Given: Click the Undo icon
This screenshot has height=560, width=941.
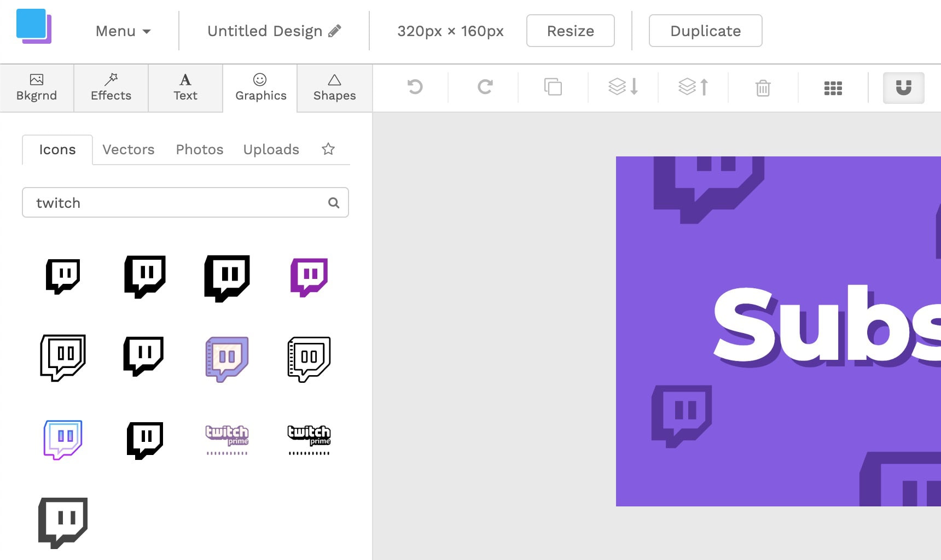Looking at the screenshot, I should pos(415,87).
